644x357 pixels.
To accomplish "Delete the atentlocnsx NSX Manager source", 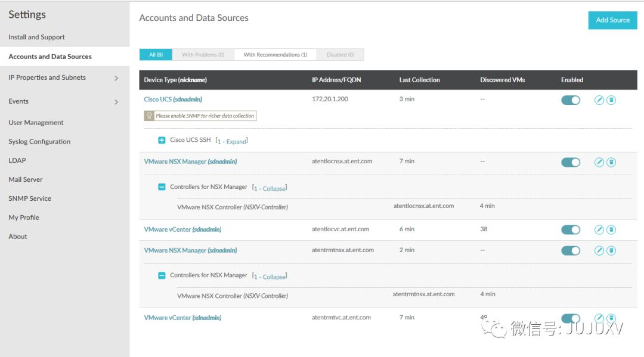I will coord(611,162).
